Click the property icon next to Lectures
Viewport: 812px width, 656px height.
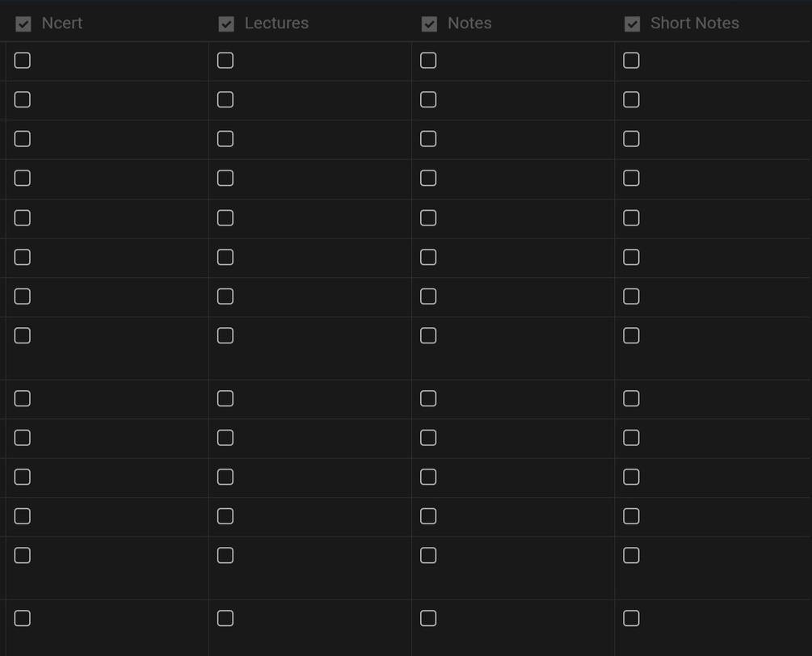tap(226, 24)
